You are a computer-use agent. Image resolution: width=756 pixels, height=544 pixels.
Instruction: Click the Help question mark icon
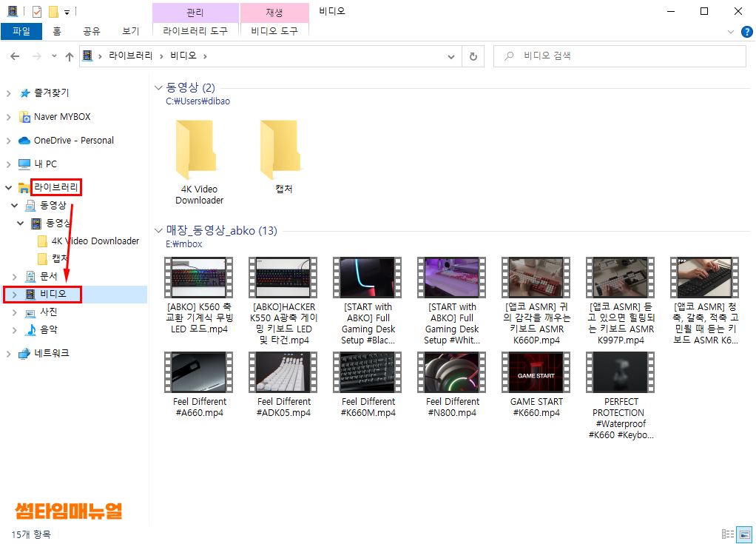click(x=746, y=32)
